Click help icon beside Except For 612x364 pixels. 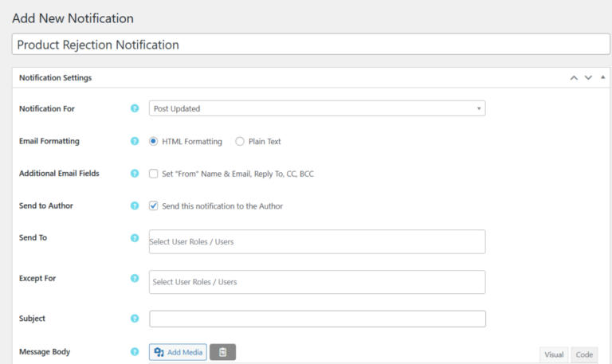135,278
